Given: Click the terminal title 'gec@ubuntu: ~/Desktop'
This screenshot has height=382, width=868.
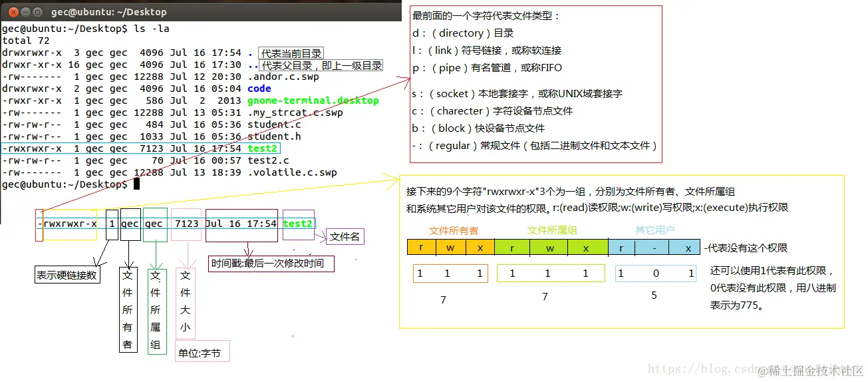Looking at the screenshot, I should point(108,12).
